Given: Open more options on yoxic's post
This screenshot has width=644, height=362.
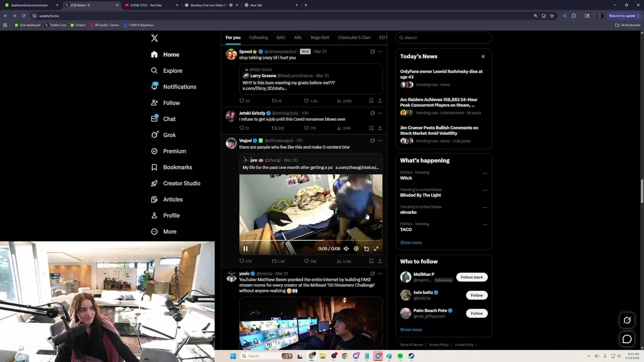Looking at the screenshot, I should 380,274.
